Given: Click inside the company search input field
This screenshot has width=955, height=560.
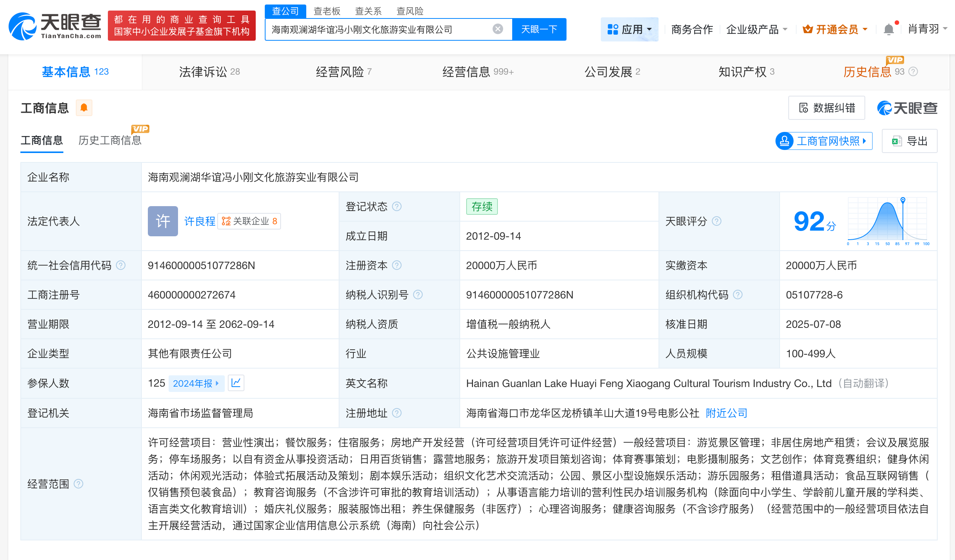Looking at the screenshot, I should point(379,29).
